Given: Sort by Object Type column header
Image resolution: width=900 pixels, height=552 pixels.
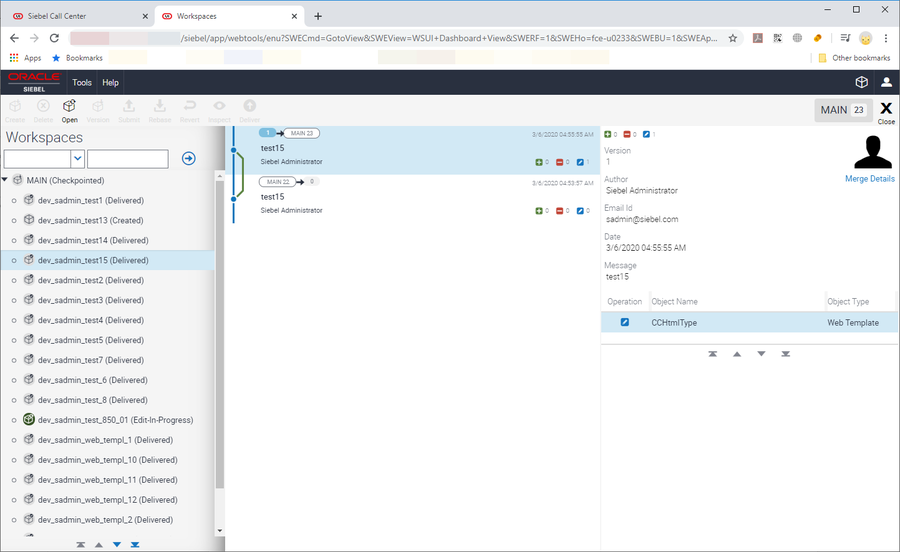Looking at the screenshot, I should [848, 302].
